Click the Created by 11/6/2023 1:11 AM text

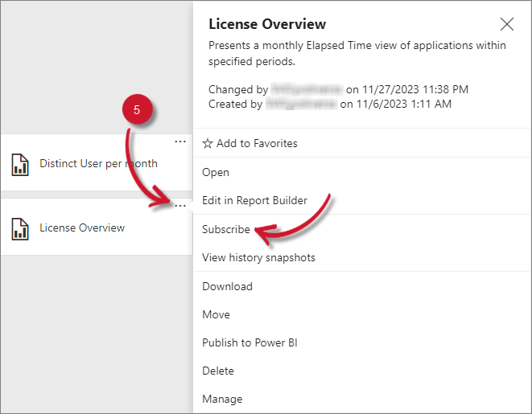click(329, 104)
